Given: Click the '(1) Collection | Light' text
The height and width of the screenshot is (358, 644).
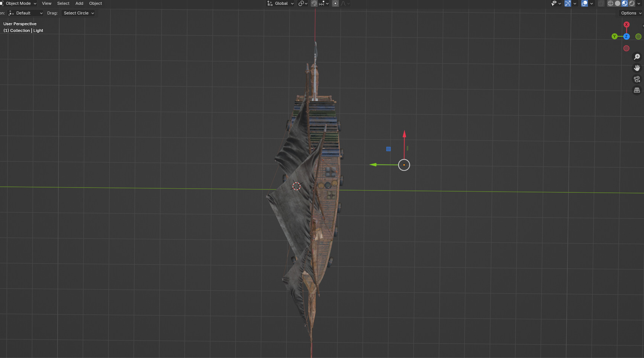Looking at the screenshot, I should [23, 30].
